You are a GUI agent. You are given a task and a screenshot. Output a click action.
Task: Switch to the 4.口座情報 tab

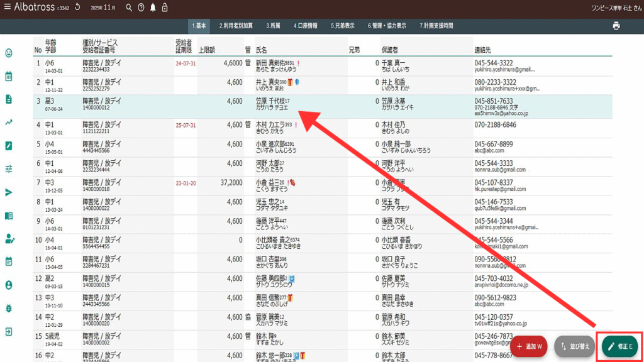(308, 26)
